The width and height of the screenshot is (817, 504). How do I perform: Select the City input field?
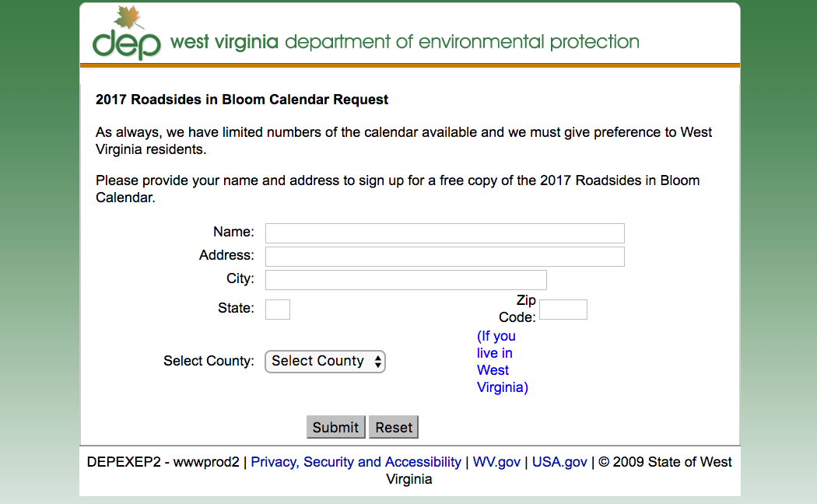pyautogui.click(x=406, y=280)
